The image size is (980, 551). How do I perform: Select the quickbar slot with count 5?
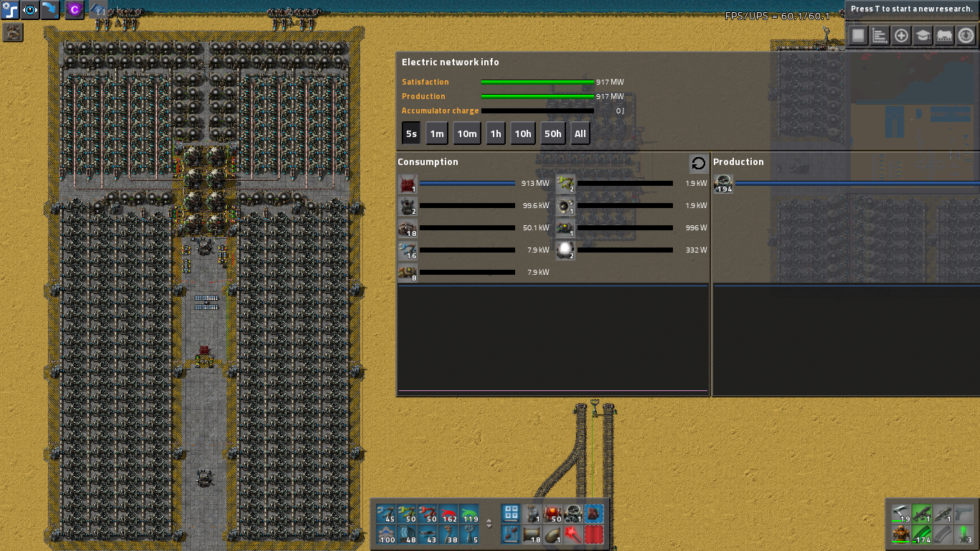coord(469,534)
